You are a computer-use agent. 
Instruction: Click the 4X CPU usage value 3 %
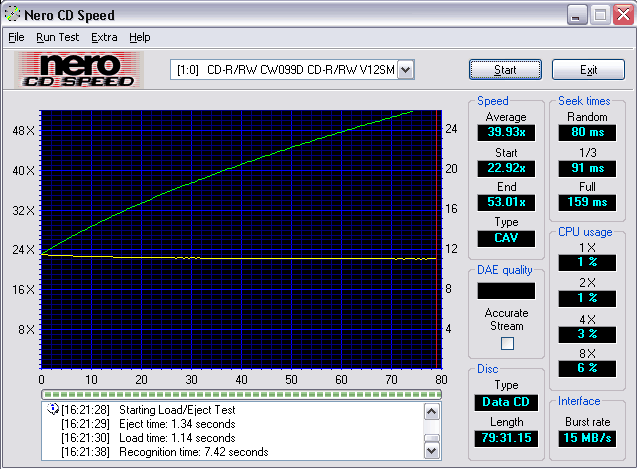pos(587,334)
